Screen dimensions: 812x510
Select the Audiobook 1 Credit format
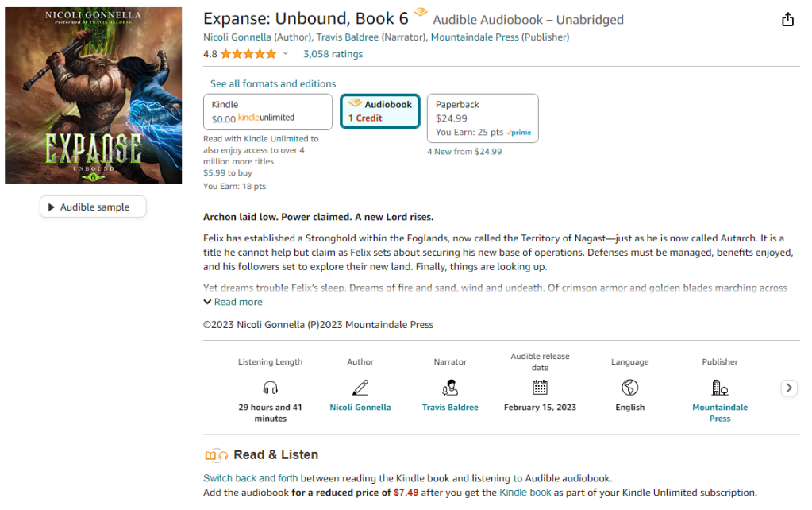[380, 111]
